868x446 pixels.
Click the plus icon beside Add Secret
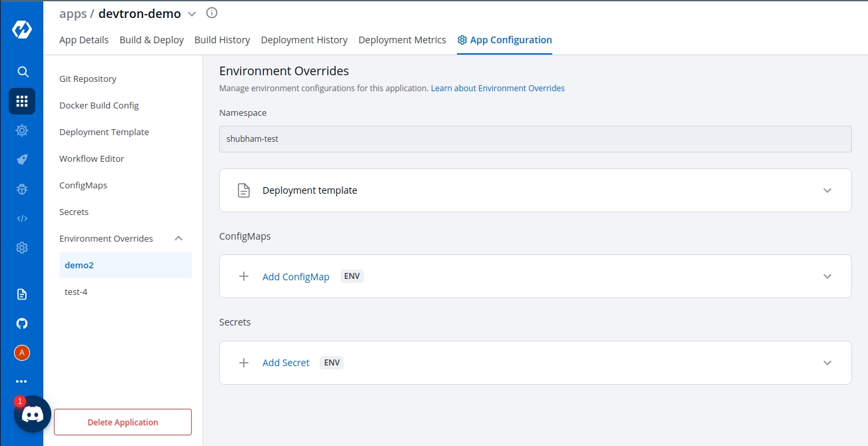(x=244, y=363)
